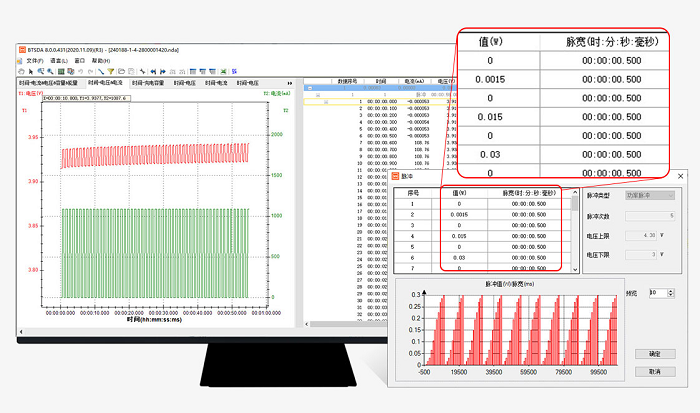This screenshot has height=413, width=700.
Task: Click the Y1:电压(V) axis label
Action: (x=31, y=94)
